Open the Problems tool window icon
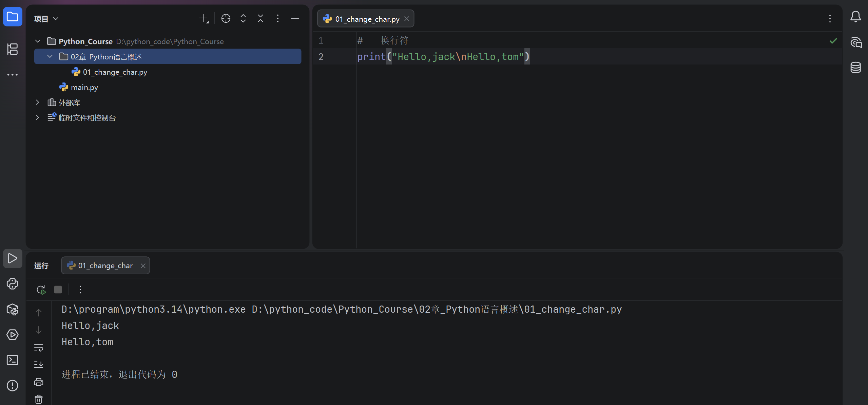The height and width of the screenshot is (405, 868). coord(13,386)
